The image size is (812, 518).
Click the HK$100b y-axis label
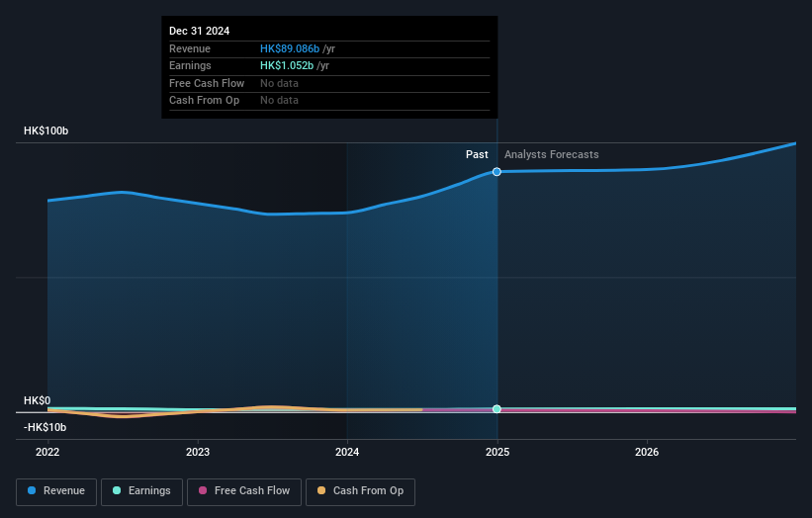pos(46,130)
